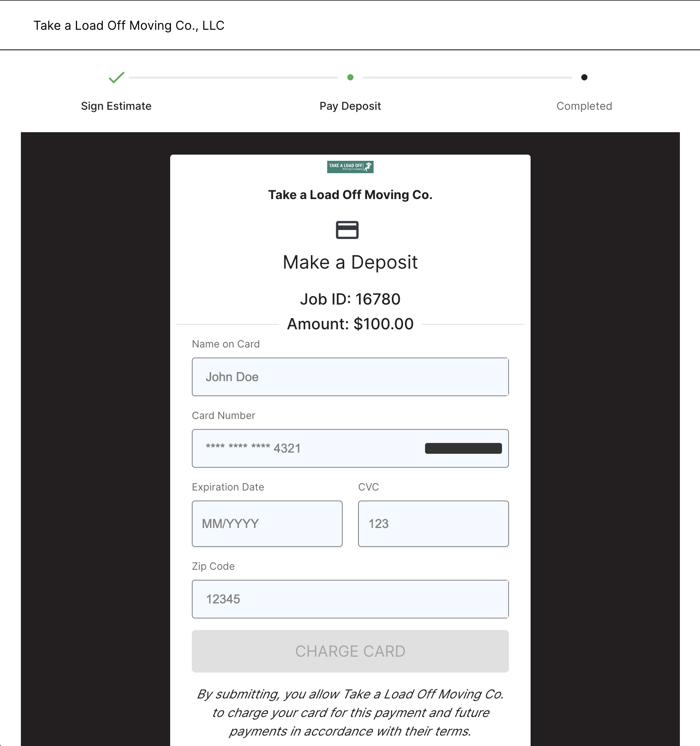The height and width of the screenshot is (746, 700).
Task: Click into the Card Number field
Action: [x=309, y=448]
